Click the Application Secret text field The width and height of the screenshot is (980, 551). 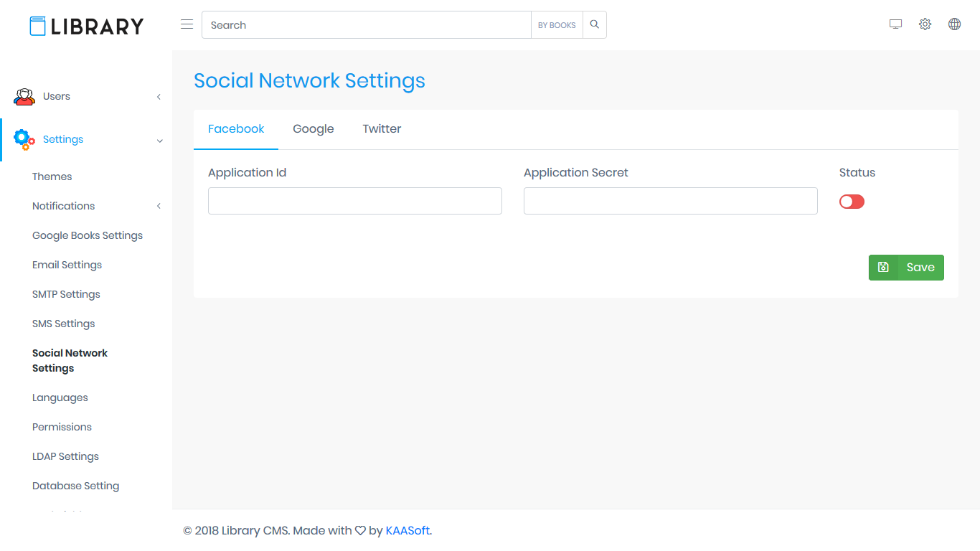coord(670,201)
